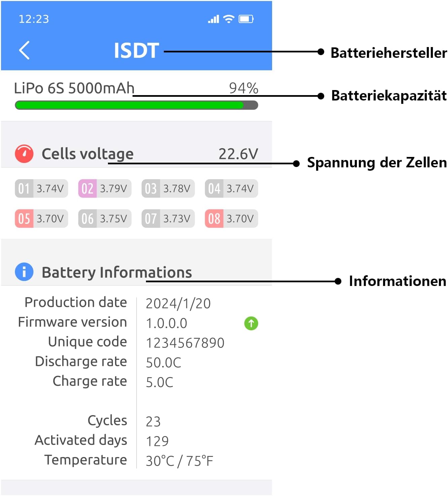This screenshot has width=448, height=496.
Task: Tap the red Cells voltage gauge icon
Action: click(24, 154)
